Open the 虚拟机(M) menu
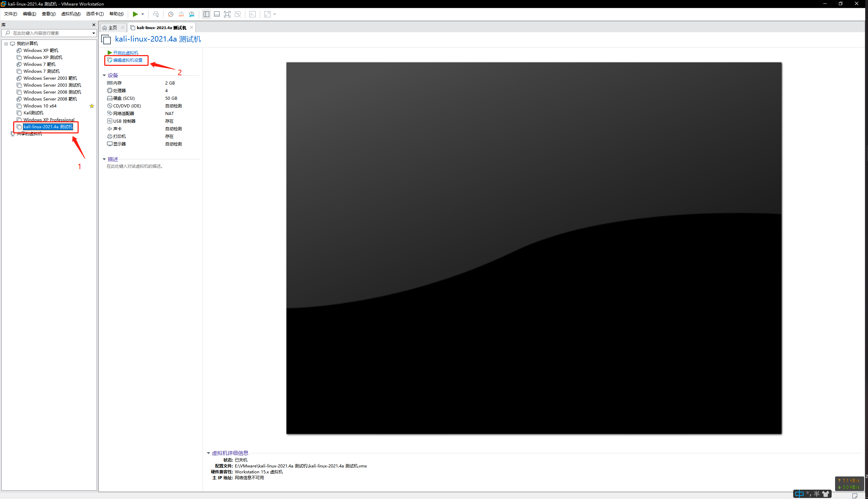The height and width of the screenshot is (499, 868). click(71, 14)
